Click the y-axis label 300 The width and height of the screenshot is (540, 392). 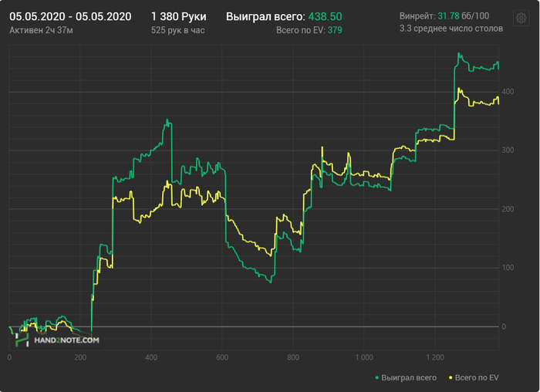pos(508,150)
